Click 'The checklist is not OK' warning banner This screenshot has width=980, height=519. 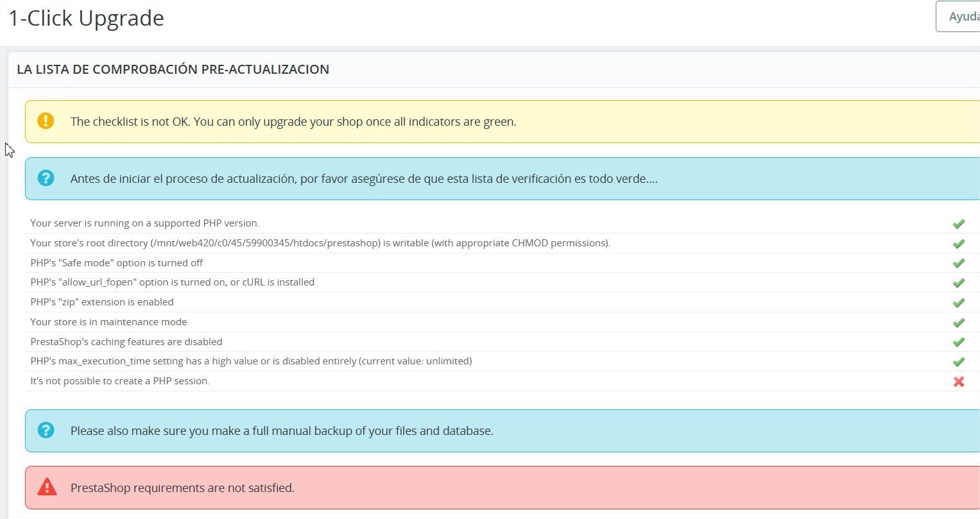click(x=503, y=121)
